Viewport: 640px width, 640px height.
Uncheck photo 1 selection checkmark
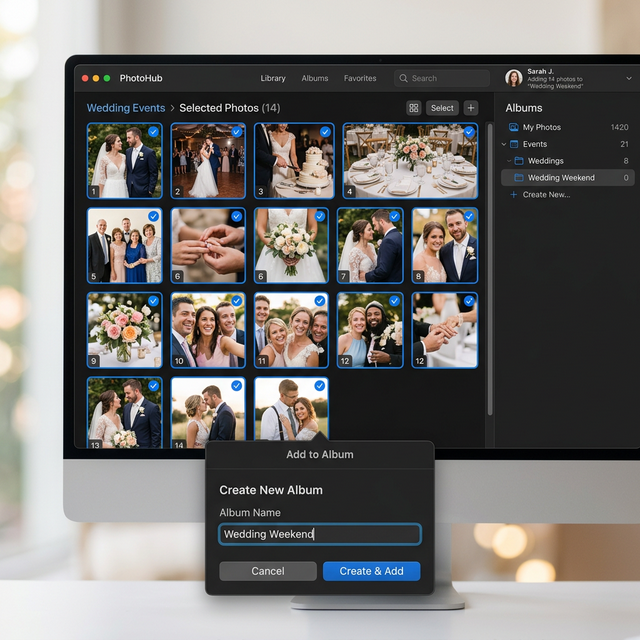click(153, 132)
